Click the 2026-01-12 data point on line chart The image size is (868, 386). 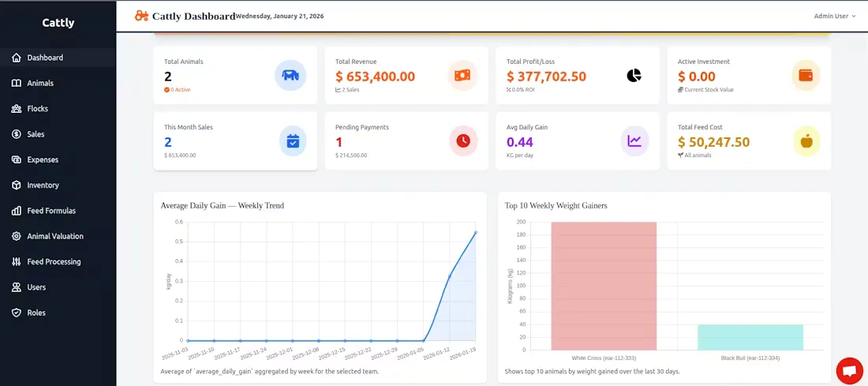click(450, 275)
